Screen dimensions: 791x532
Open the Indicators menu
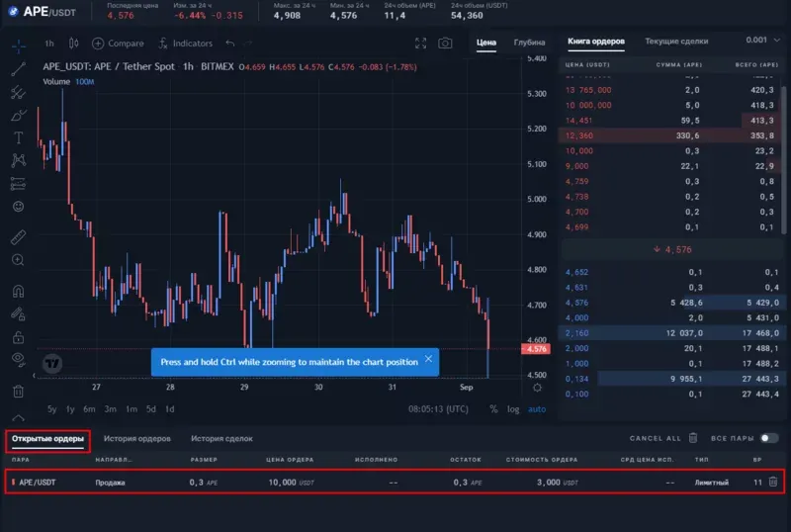pos(185,44)
